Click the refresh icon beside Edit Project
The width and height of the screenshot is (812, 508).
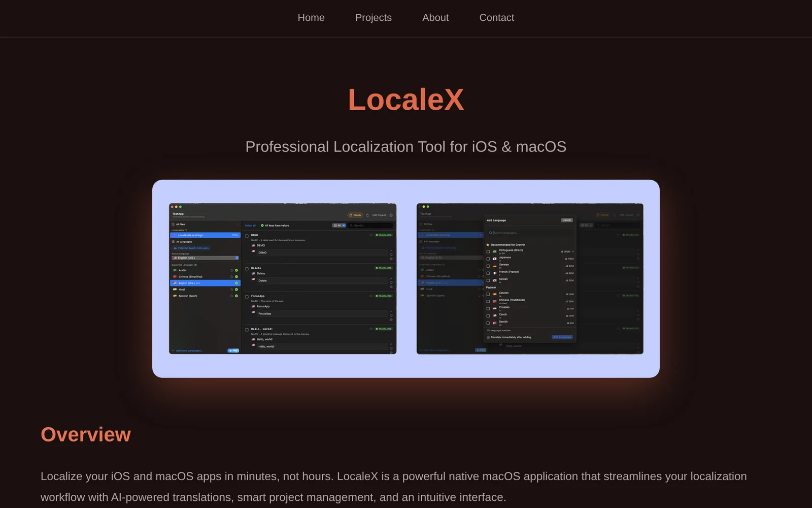(x=367, y=215)
